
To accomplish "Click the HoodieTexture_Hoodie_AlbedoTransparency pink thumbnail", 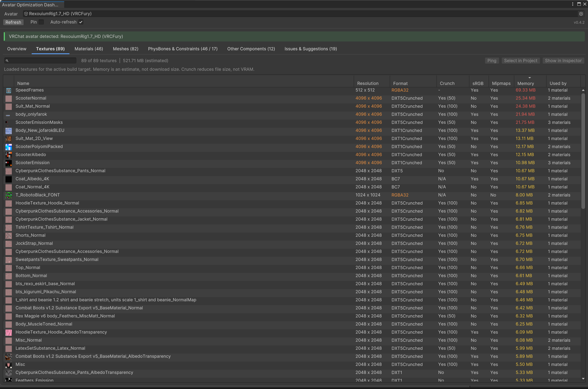I will pyautogui.click(x=9, y=333).
